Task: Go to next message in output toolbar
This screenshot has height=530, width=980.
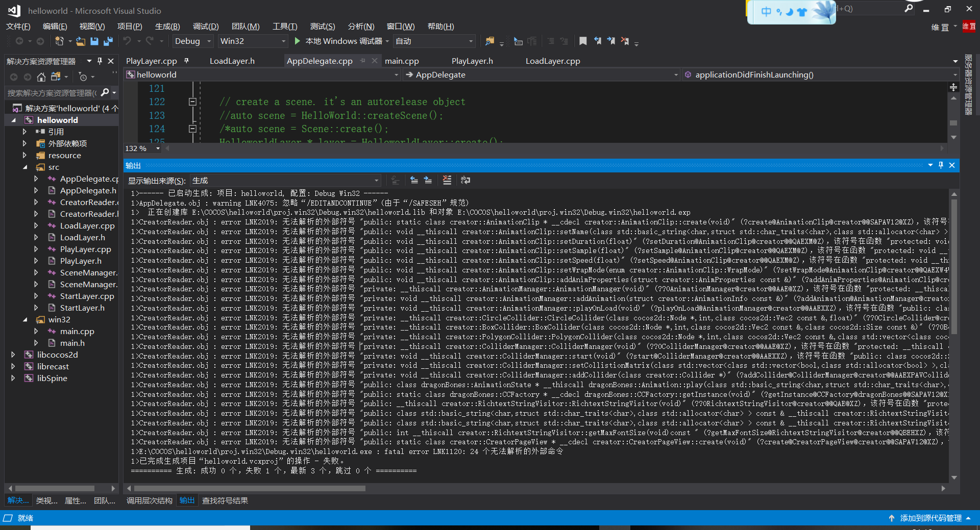Action: pyautogui.click(x=428, y=180)
